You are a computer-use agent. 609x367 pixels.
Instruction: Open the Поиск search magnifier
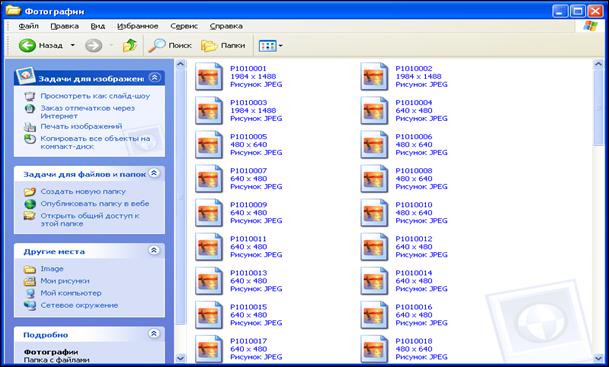(157, 45)
